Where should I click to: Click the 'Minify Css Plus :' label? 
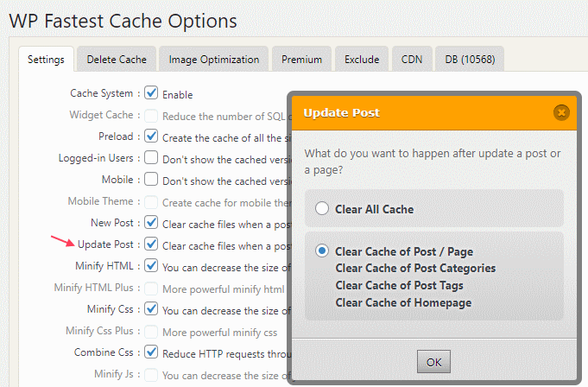103,331
